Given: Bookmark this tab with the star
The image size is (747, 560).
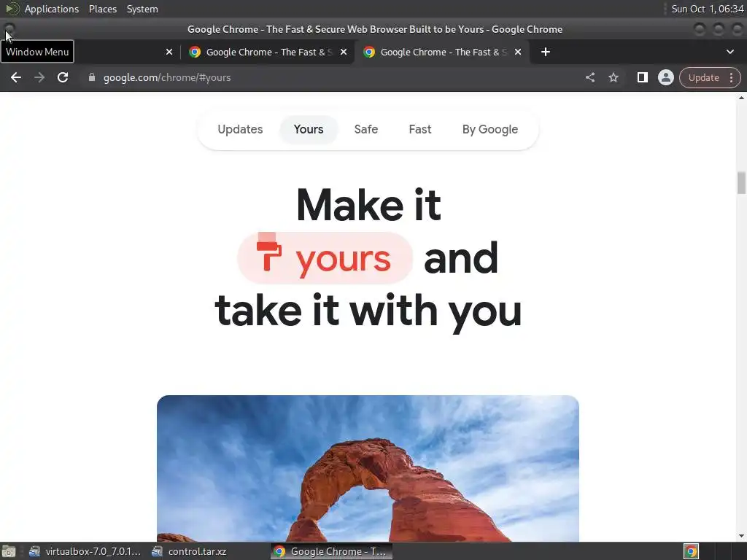Looking at the screenshot, I should tap(614, 77).
